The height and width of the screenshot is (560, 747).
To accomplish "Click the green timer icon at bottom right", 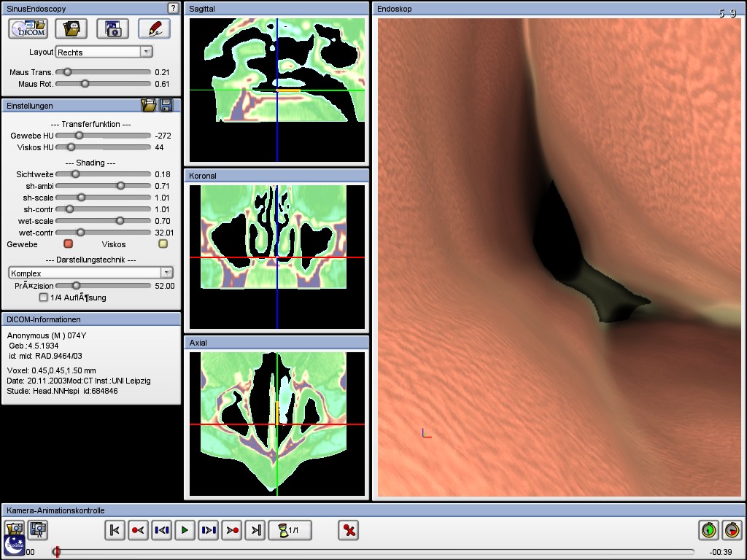I will pos(707,530).
